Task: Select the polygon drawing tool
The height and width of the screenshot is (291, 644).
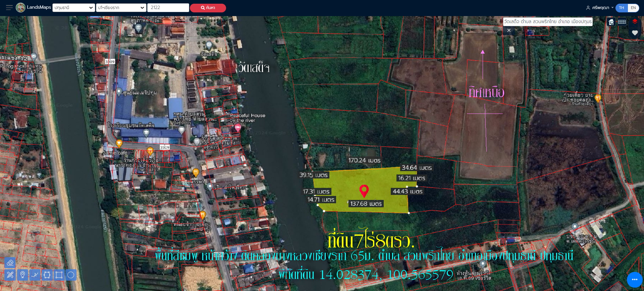Action: tap(47, 275)
